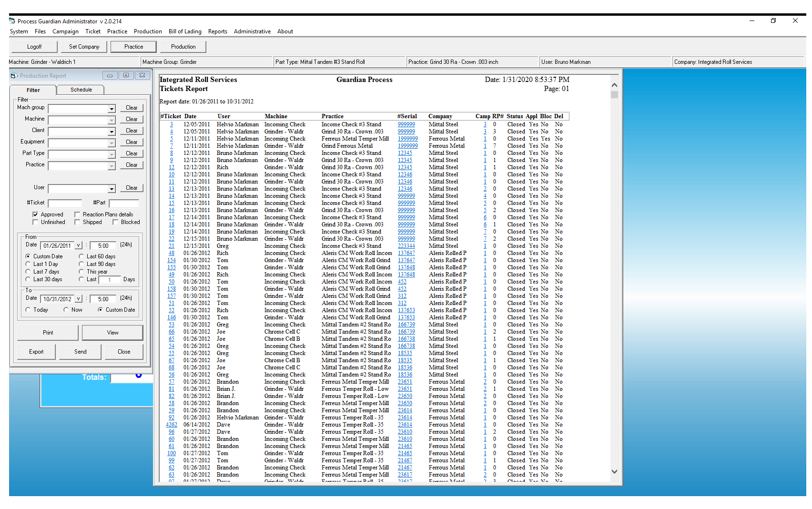The image size is (812, 509).
Task: Open the Practice filter dropdown
Action: (x=111, y=166)
